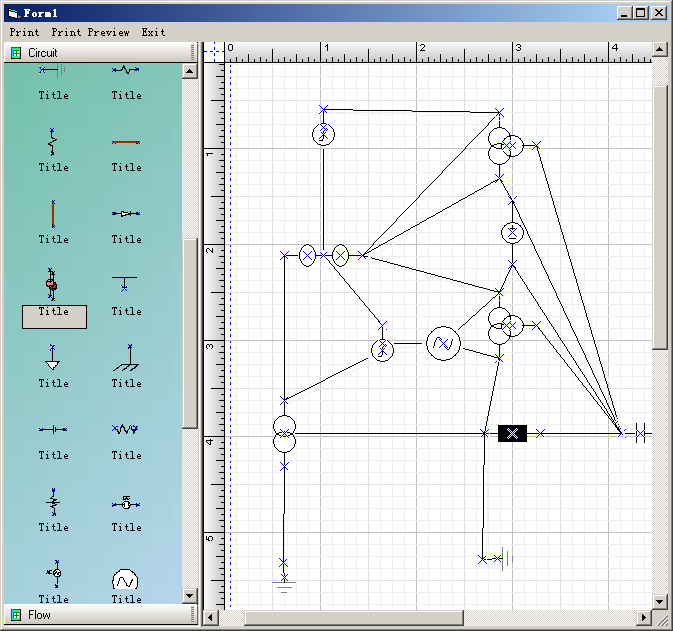This screenshot has height=631, width=673.
Task: Click the large AC generator on canvas
Action: tap(443, 344)
